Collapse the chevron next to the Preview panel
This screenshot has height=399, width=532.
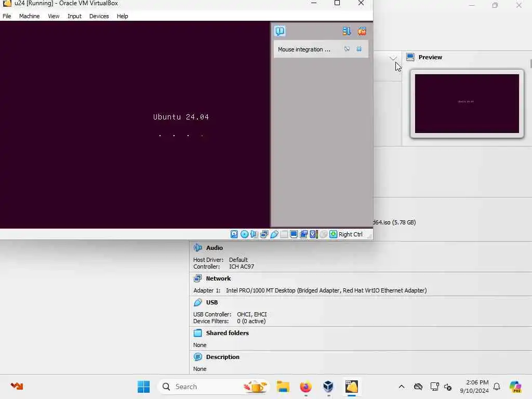[x=393, y=58]
